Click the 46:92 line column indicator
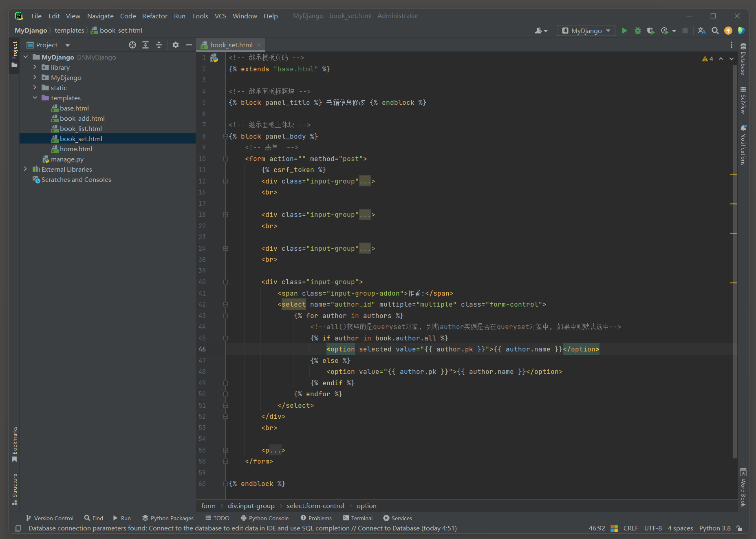 [597, 528]
